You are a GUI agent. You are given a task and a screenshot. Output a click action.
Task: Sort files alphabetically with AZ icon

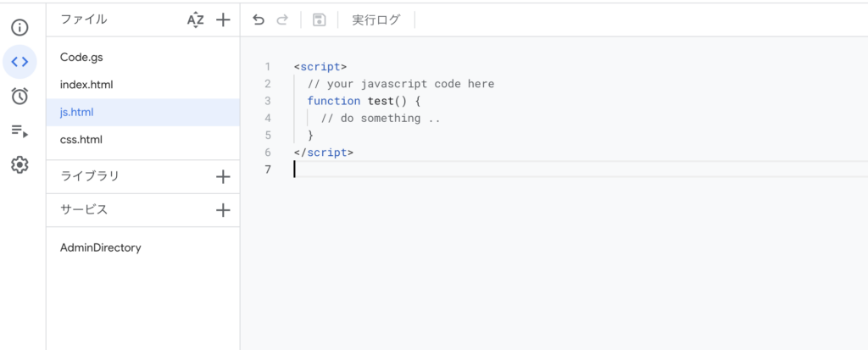(x=196, y=20)
